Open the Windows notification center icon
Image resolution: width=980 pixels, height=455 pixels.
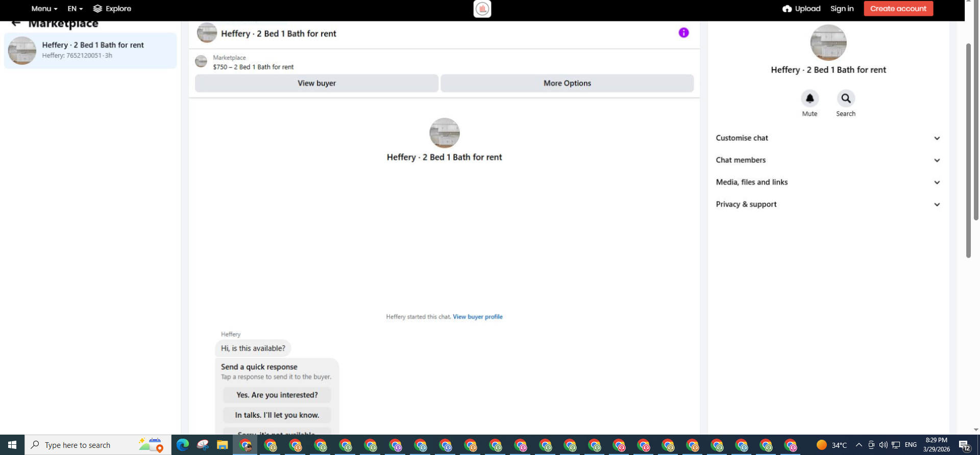pos(964,445)
